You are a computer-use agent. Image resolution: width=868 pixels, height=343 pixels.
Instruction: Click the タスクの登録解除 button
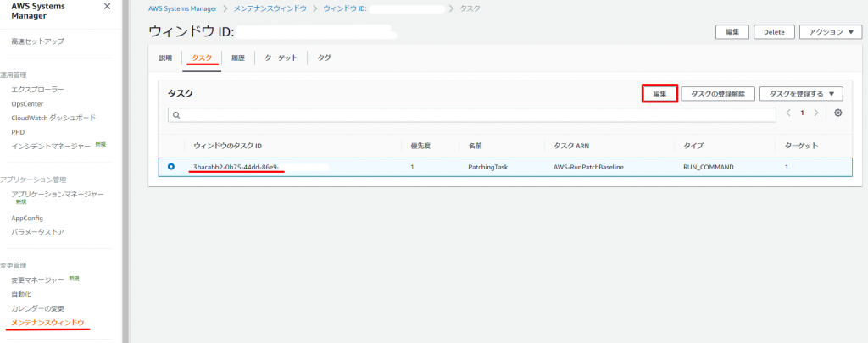717,94
